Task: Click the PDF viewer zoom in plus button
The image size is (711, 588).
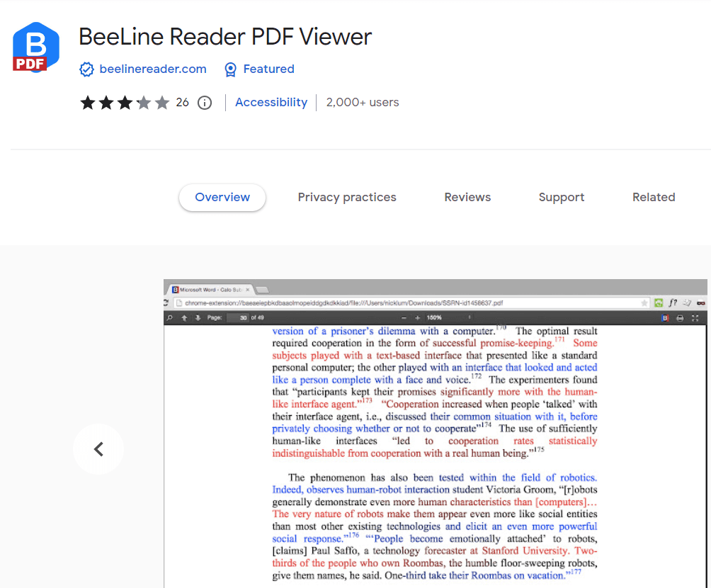Action: pos(417,318)
